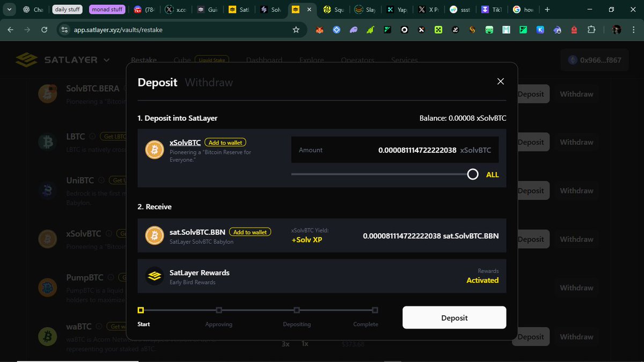Click the Balance: 0.00008 xSolvBTC text
Viewport: 644px width, 362px height.
coord(463,118)
